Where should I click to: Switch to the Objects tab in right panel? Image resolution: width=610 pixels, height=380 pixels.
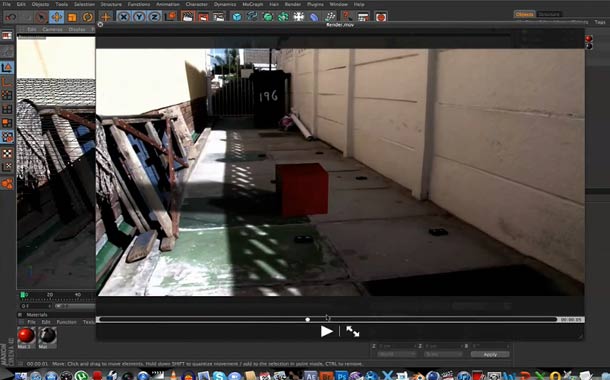(x=524, y=14)
